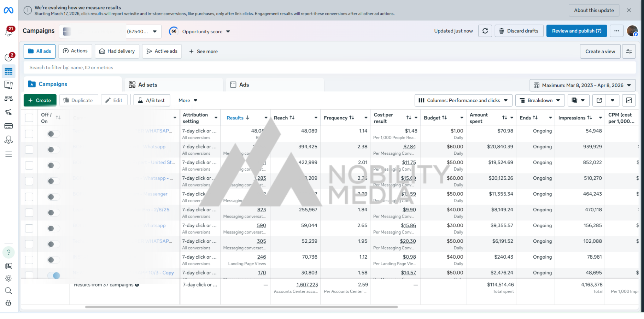Check the row with $70.98 spent
This screenshot has height=319, width=644.
coord(29,134)
